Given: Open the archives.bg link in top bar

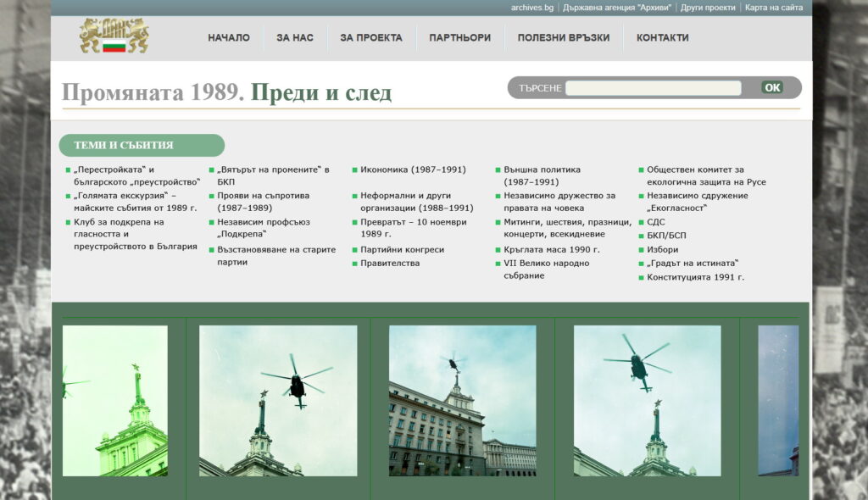Looking at the screenshot, I should 532,8.
